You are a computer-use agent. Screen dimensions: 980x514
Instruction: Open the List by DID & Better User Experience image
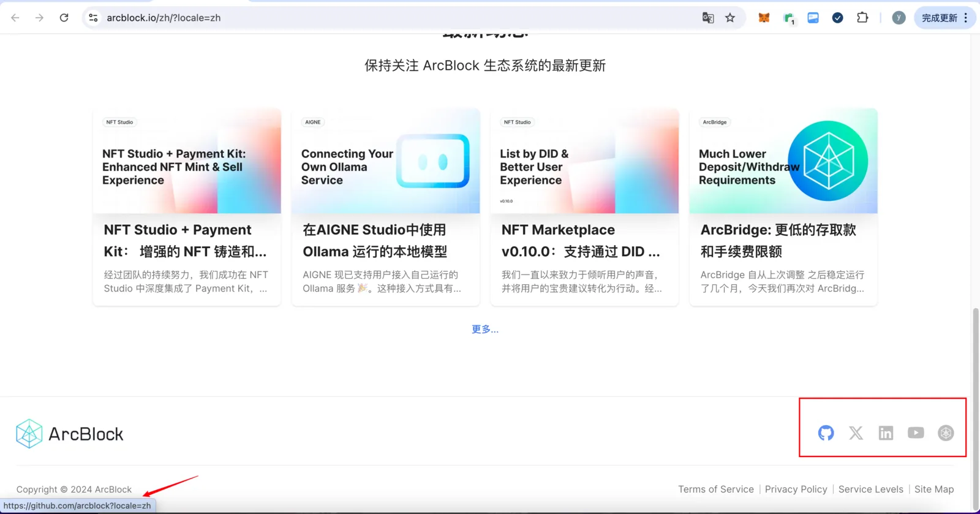584,161
